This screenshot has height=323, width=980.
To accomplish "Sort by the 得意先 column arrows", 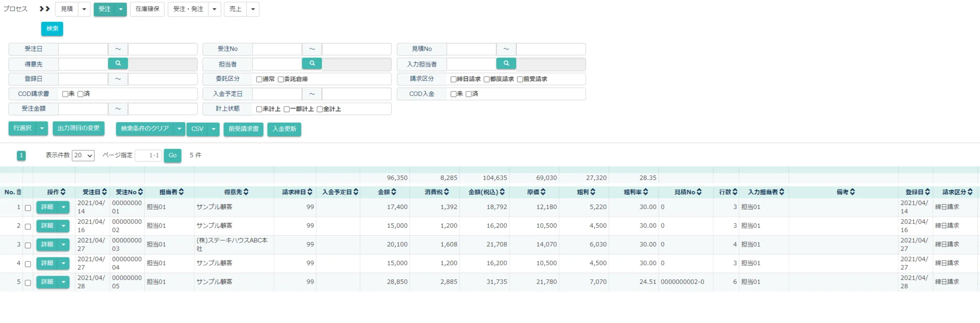I will [246, 192].
